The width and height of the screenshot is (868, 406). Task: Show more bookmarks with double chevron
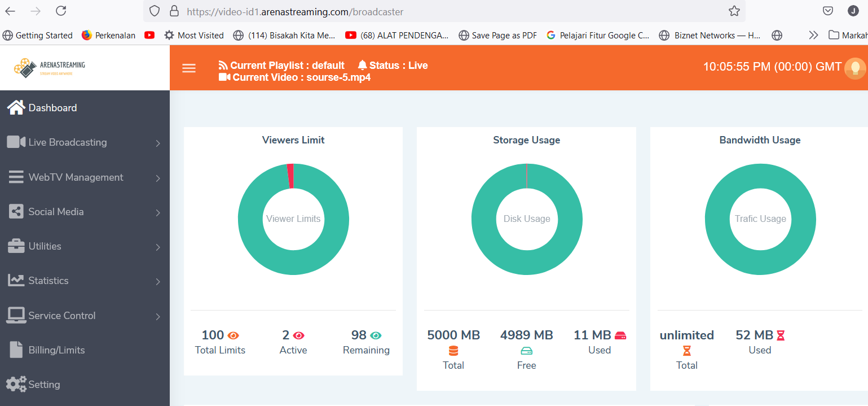[x=813, y=35]
